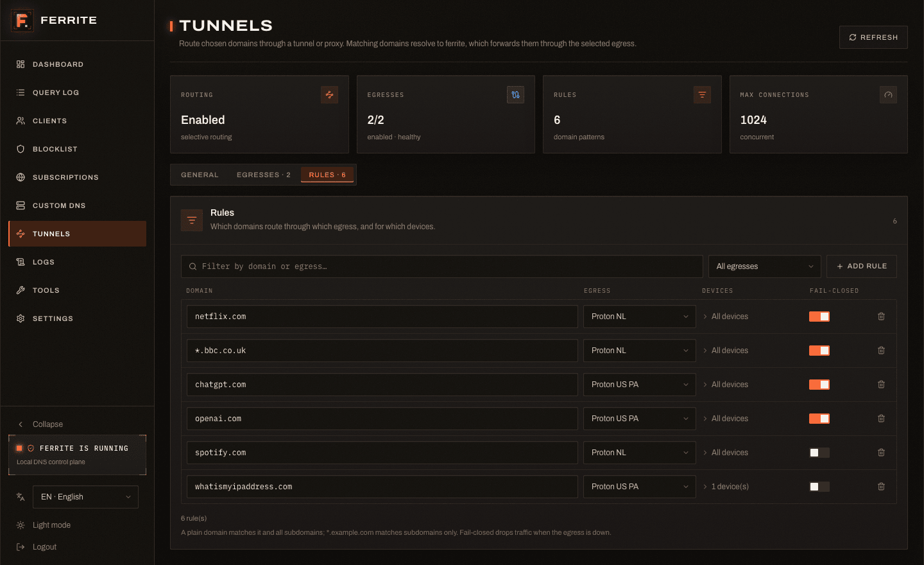This screenshot has width=924, height=565.
Task: Edit the chatgpt.com domain field
Action: (x=382, y=385)
